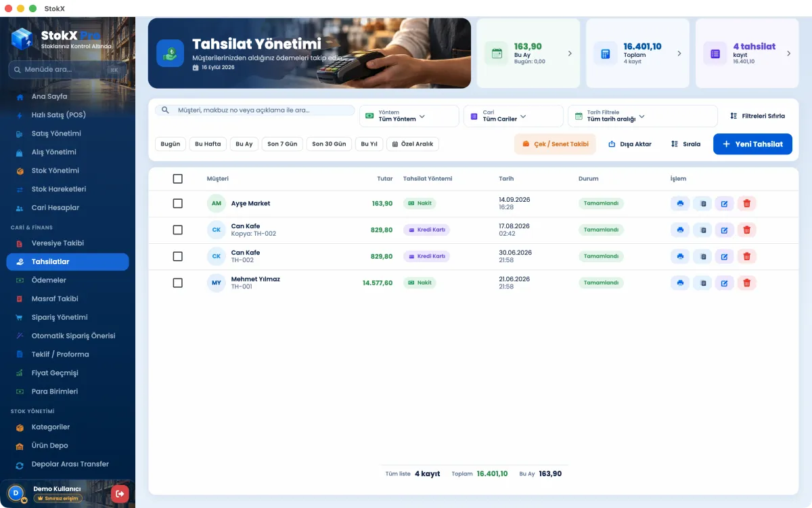812x508 pixels.
Task: Edit the Can Kafe Kopya: TH-002 record
Action: click(725, 230)
